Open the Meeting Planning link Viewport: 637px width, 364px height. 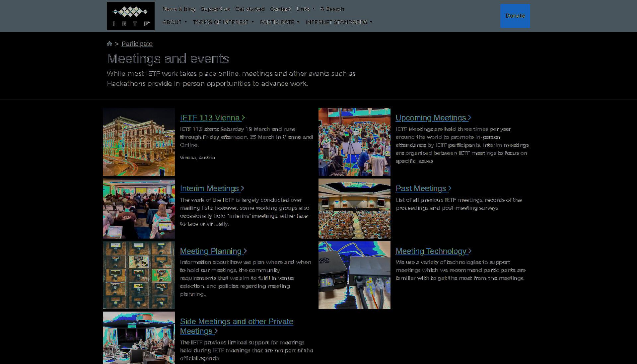[214, 251]
